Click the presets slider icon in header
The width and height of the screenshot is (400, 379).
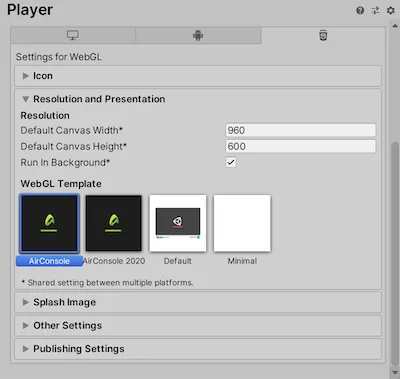[x=375, y=11]
